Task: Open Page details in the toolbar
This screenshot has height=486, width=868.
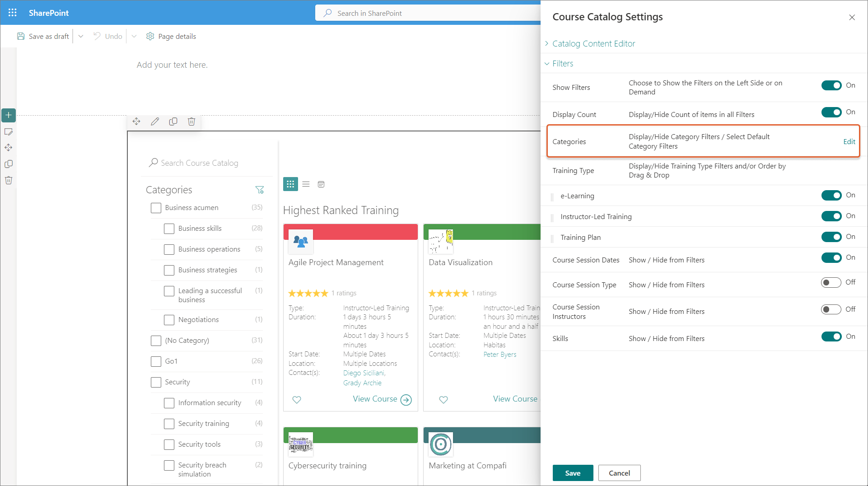Action: pyautogui.click(x=171, y=37)
